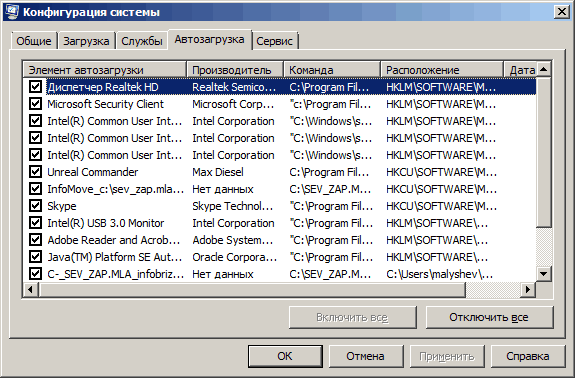Sort by Элемент автозагрузки column header
The image size is (575, 378).
(105, 70)
